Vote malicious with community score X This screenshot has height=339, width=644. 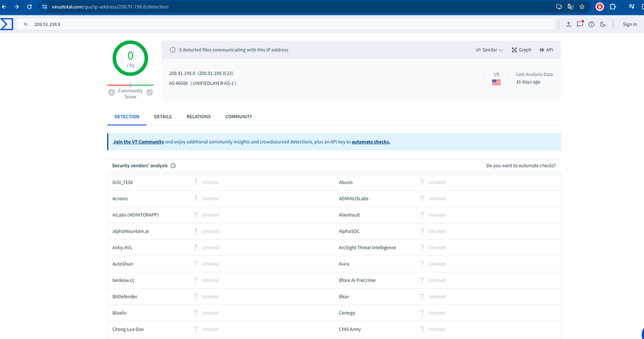pos(112,92)
